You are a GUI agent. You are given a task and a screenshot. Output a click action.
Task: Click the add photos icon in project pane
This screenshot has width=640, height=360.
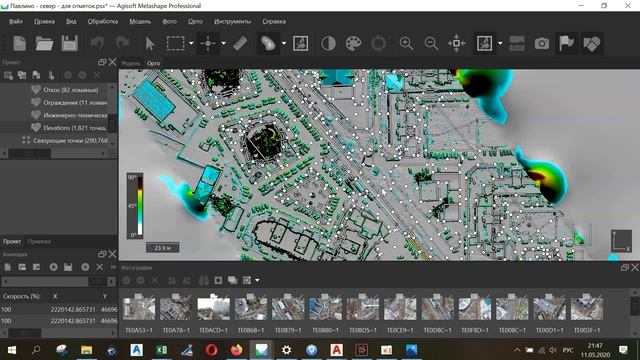click(x=22, y=75)
